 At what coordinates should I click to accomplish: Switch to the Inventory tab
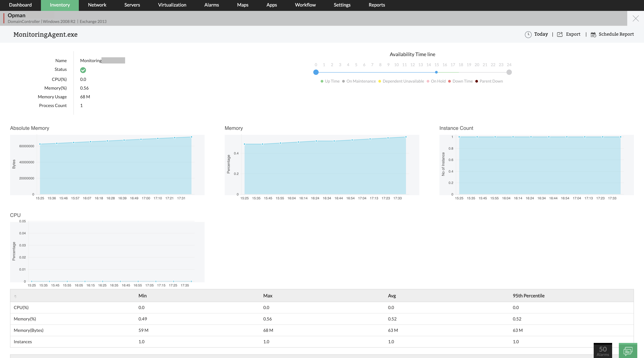[60, 5]
